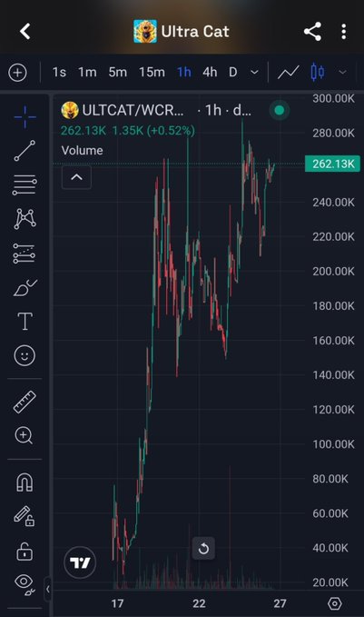Toggle stay in drawing mode pencil lock

coord(25,516)
